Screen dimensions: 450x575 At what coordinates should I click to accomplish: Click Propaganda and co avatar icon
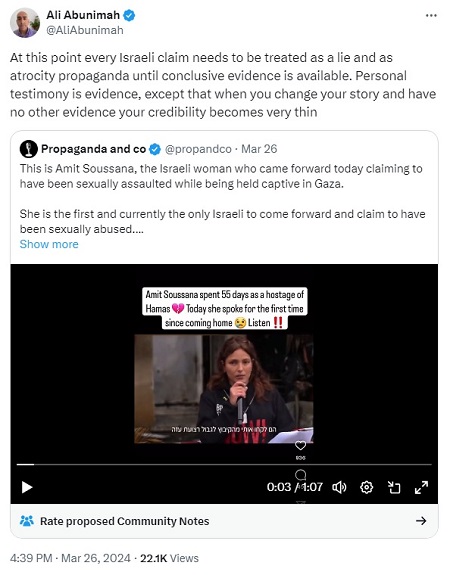pos(29,149)
